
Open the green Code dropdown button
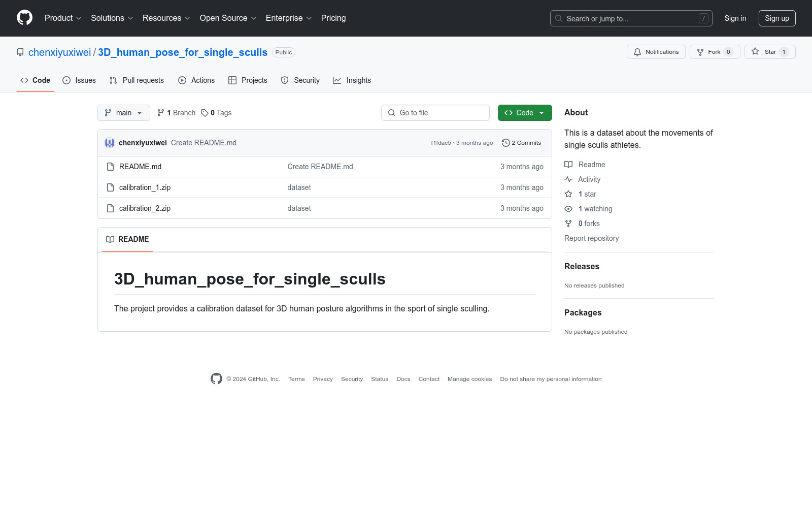coord(525,113)
